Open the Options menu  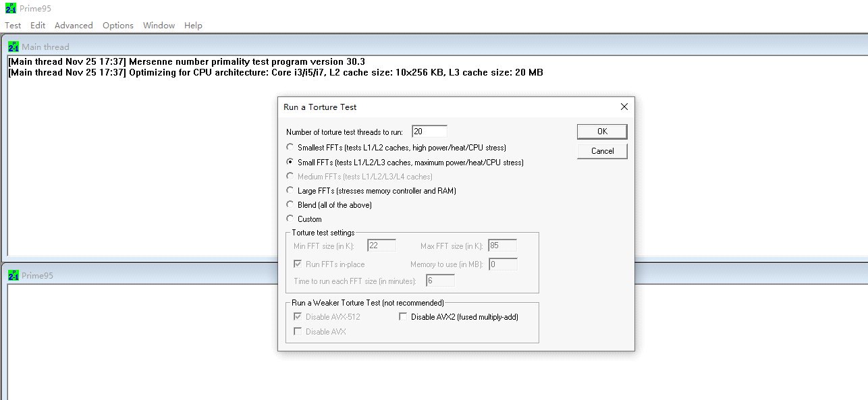(118, 25)
